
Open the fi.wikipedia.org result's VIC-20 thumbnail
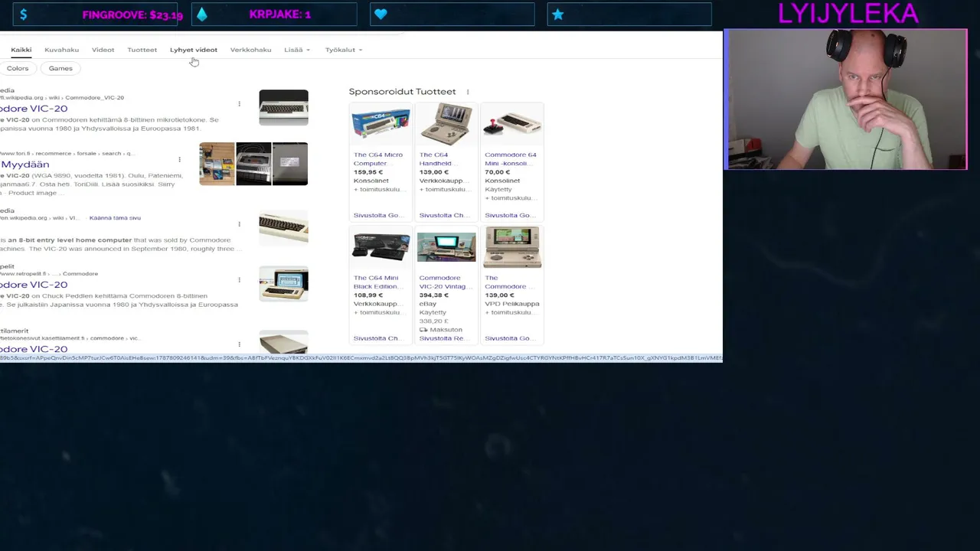(283, 108)
